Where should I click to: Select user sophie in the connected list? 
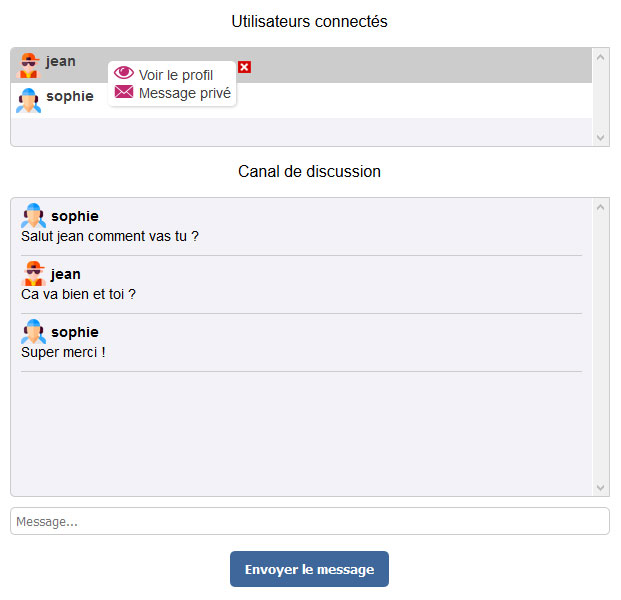[70, 96]
